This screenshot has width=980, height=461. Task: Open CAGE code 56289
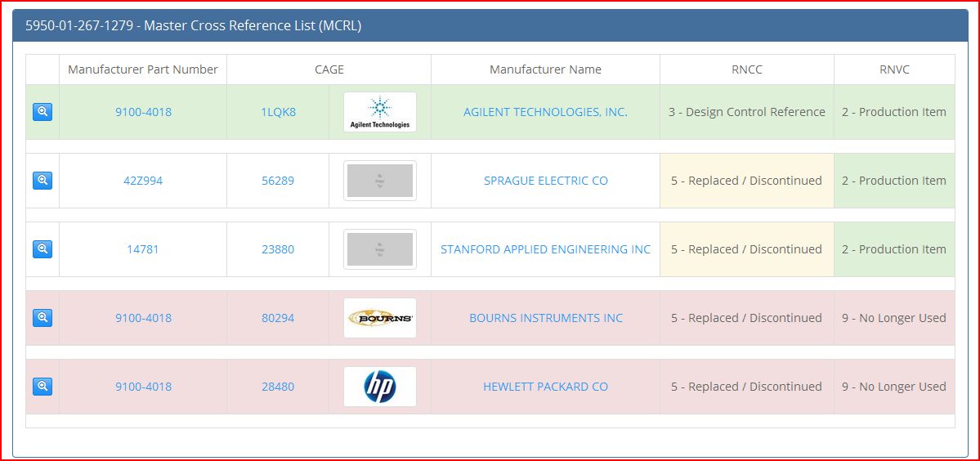(x=278, y=181)
